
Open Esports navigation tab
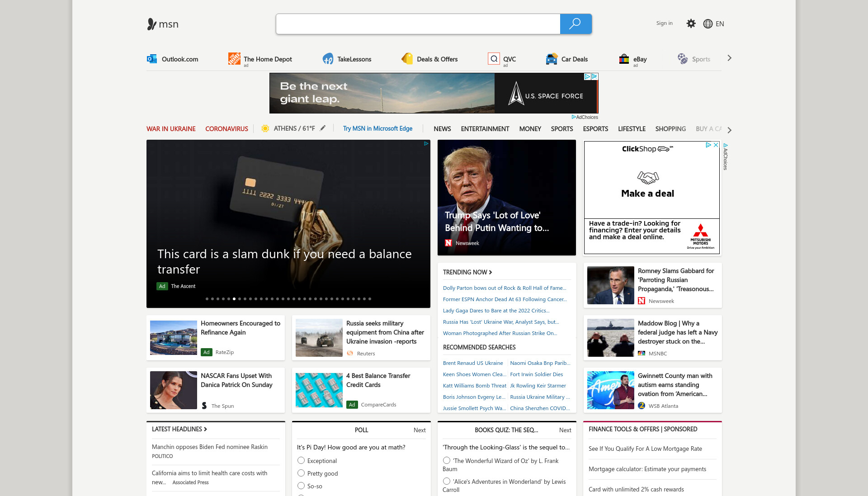coord(595,129)
